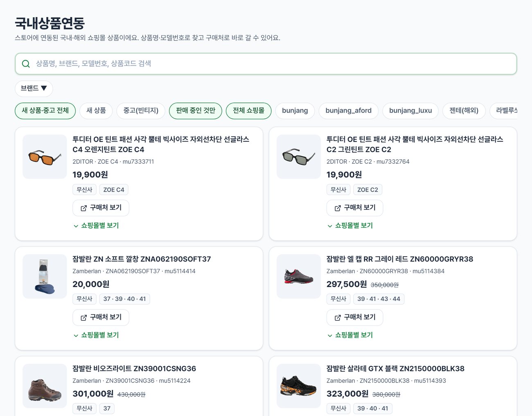Toggle the 새 상품·중고 전체 filter chip
532x416 pixels.
tap(45, 111)
